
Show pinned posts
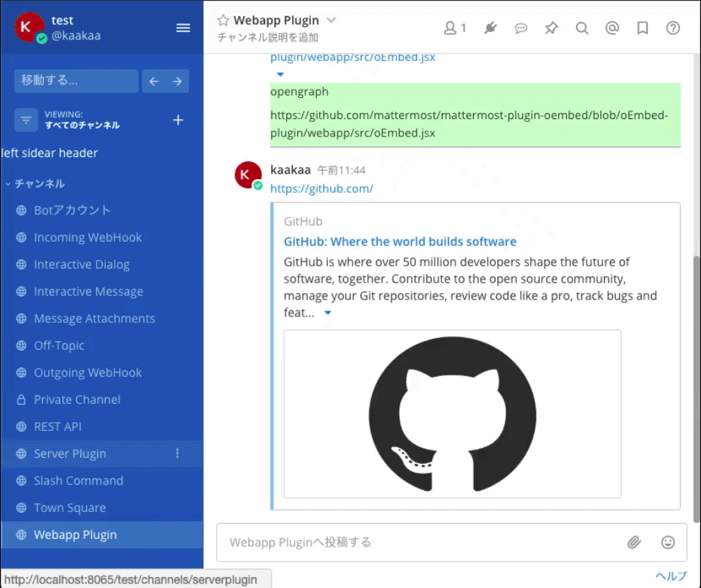point(551,28)
